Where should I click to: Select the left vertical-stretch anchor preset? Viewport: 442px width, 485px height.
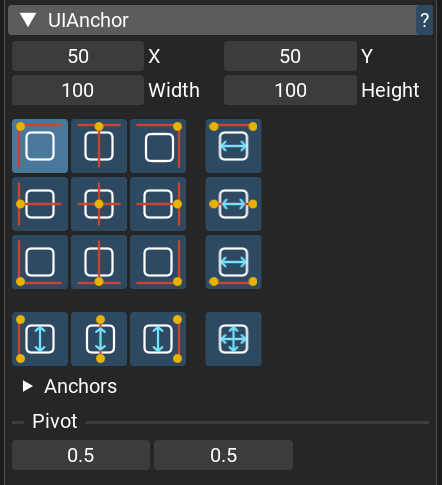[x=40, y=339]
